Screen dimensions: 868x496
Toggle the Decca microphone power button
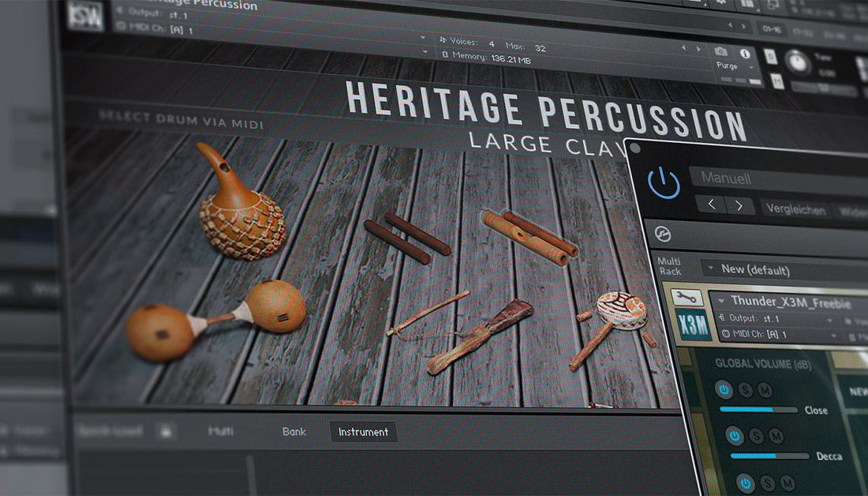(x=735, y=435)
